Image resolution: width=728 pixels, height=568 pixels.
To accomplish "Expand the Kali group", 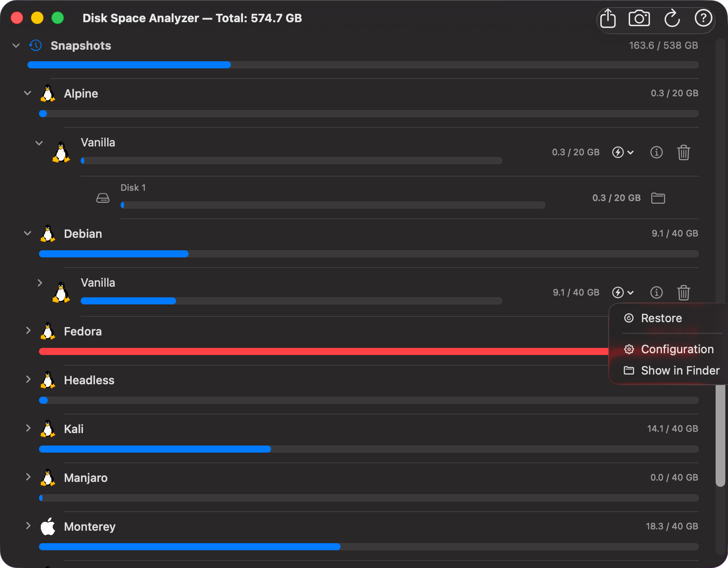I will tap(28, 428).
